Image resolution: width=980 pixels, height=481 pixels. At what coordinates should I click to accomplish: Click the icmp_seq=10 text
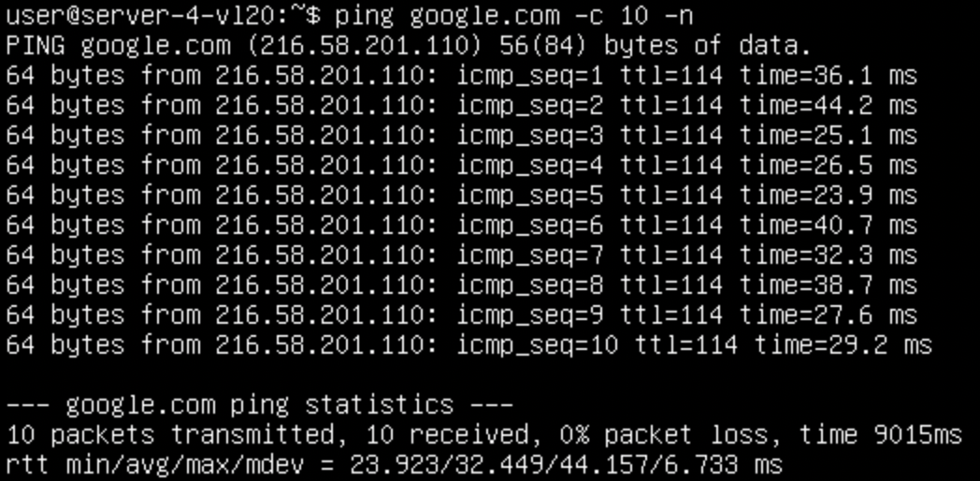[x=538, y=345]
